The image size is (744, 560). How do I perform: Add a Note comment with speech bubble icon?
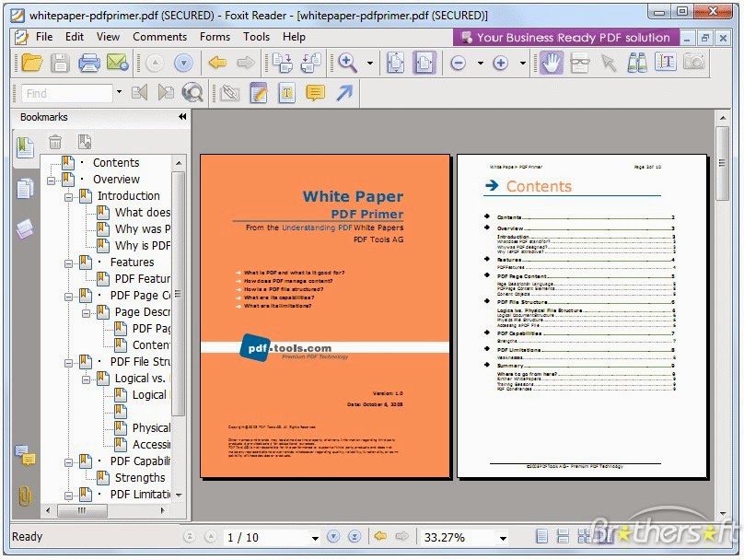pyautogui.click(x=315, y=92)
